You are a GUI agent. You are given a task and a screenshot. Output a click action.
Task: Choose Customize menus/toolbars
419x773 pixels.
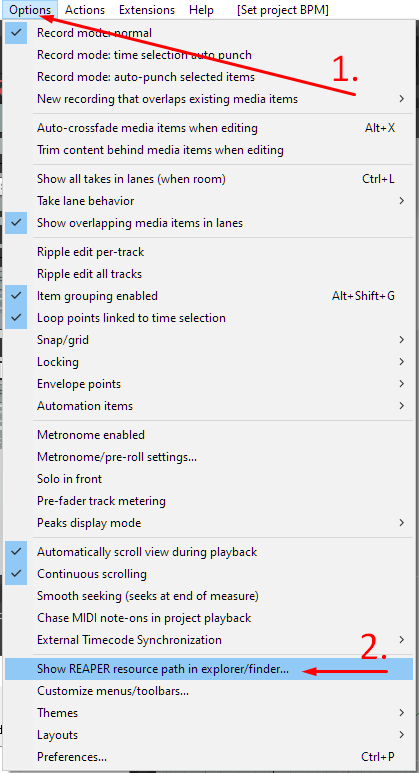click(209, 691)
